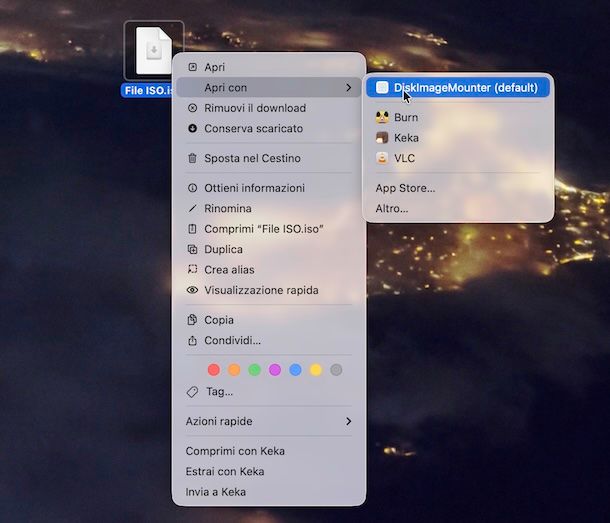Open the file with VLC
Image resolution: width=610 pixels, height=523 pixels.
click(x=458, y=158)
